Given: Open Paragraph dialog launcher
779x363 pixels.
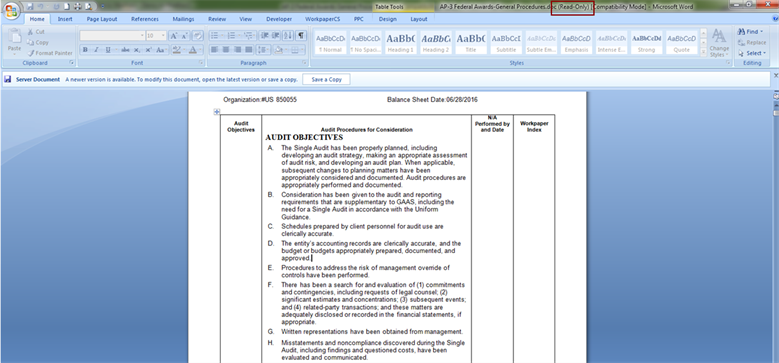Looking at the screenshot, I should (304, 63).
